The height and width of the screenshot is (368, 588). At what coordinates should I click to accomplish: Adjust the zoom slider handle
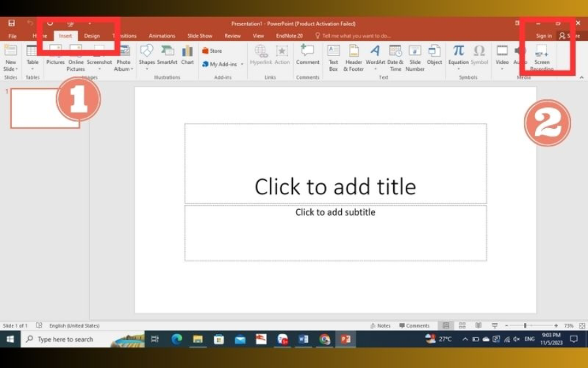[525, 326]
